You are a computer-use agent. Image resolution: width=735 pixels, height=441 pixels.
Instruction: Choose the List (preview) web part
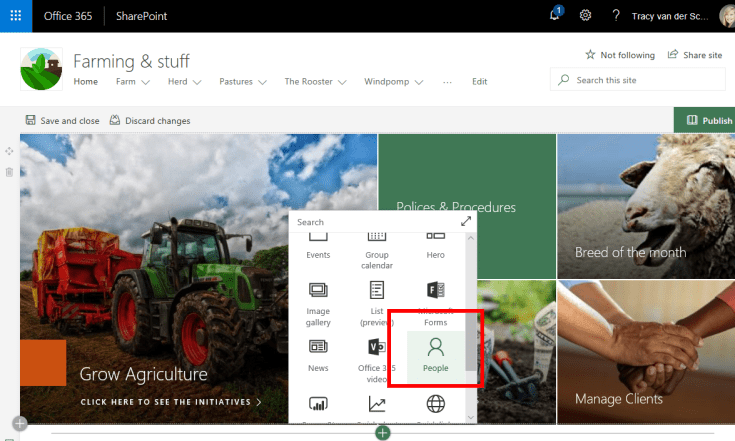[377, 304]
